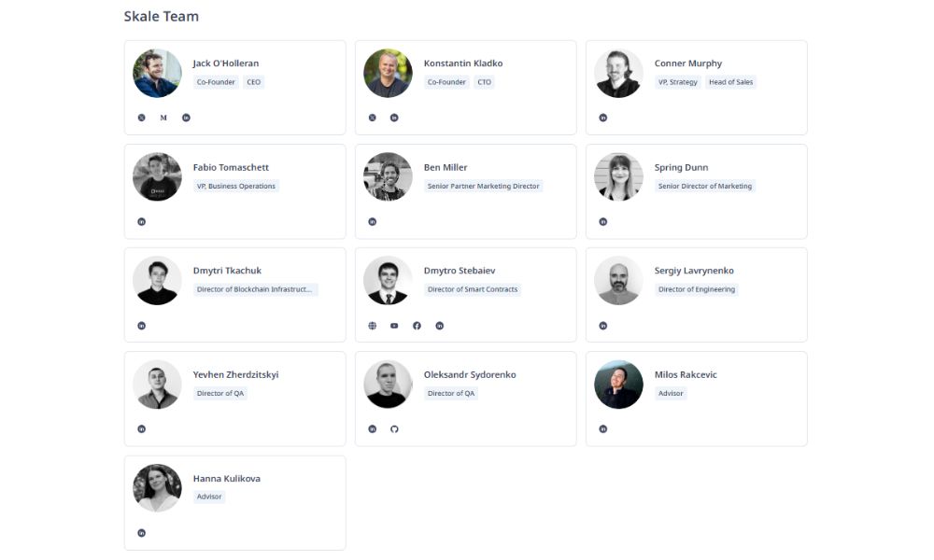This screenshot has height=560, width=934.
Task: Open Sergiy Lavrynenko's LinkedIn icon
Action: 603,326
